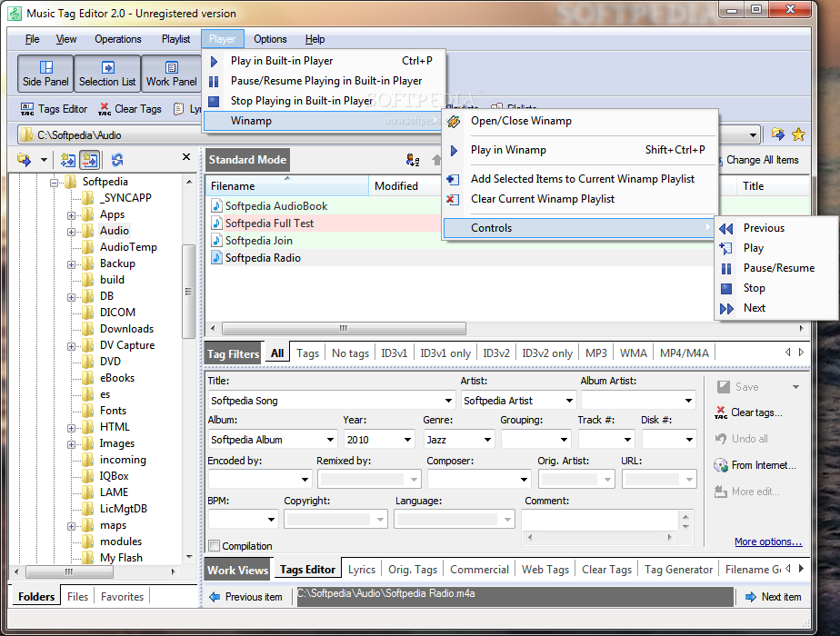Click Previous in the Winamp Controls submenu
The width and height of the screenshot is (840, 636).
coord(776,228)
